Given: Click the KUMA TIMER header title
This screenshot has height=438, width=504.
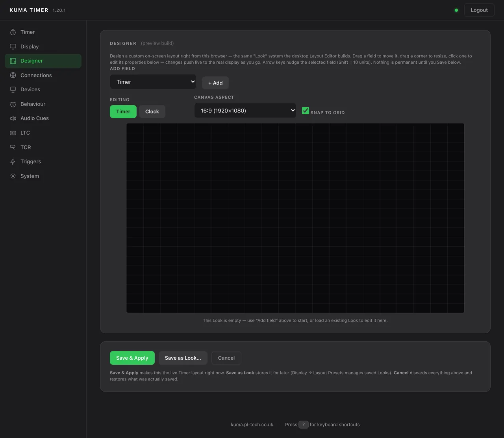Looking at the screenshot, I should tap(29, 10).
